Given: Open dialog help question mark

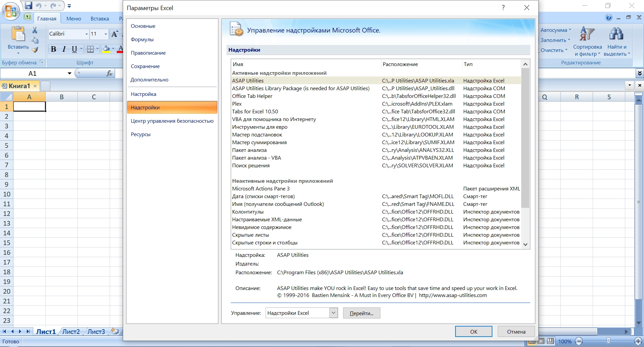Looking at the screenshot, I should (x=503, y=8).
